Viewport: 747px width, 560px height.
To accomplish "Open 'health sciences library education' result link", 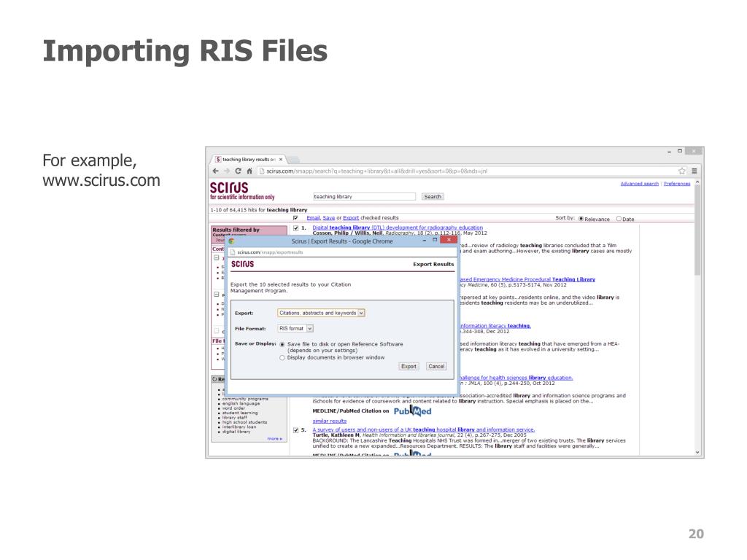I will tap(516, 378).
